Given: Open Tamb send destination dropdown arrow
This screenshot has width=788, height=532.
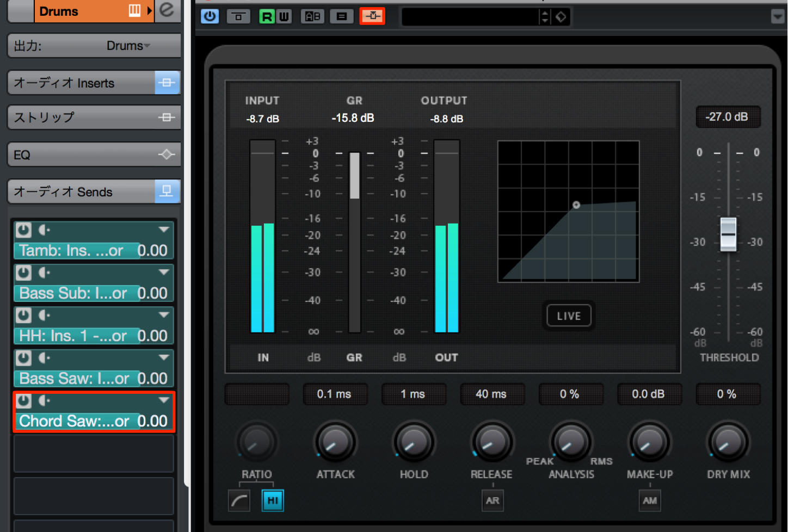Looking at the screenshot, I should point(164,230).
